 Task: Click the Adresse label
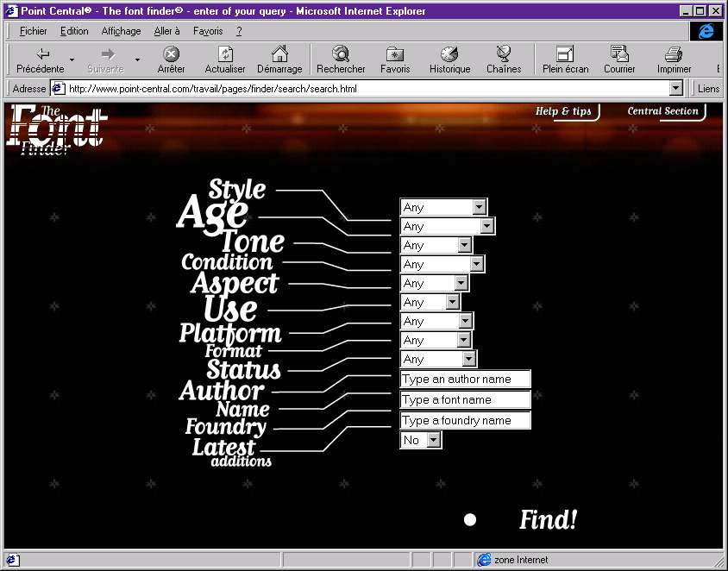[x=28, y=89]
